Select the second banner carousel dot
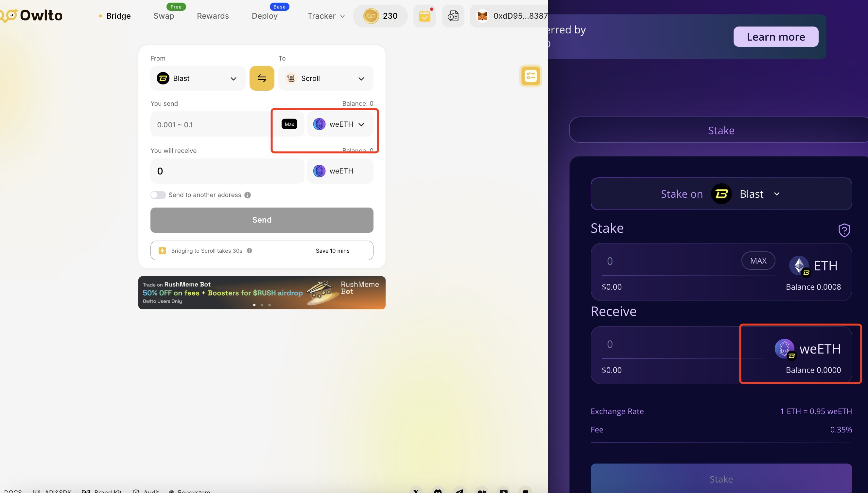This screenshot has width=868, height=493. [262, 305]
